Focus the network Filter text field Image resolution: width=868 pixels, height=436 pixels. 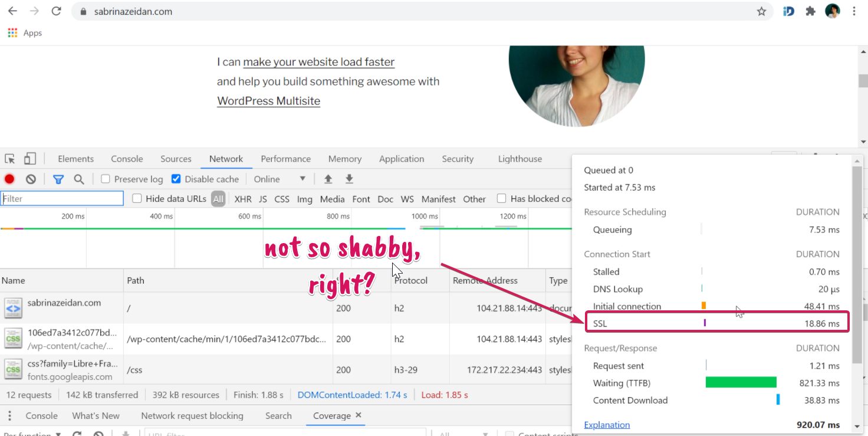tap(62, 199)
